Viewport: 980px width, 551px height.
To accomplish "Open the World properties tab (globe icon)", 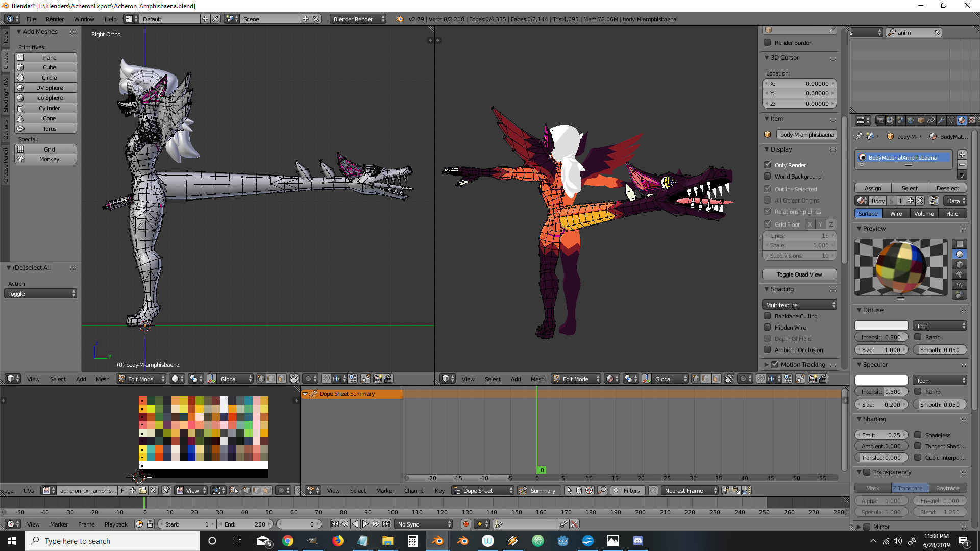I will click(911, 120).
